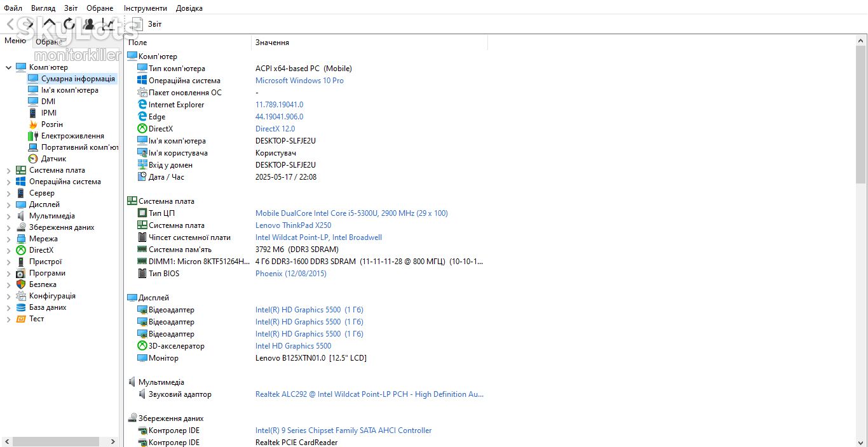Follow the Lenovo ThinkPad X250 link

[x=293, y=225]
